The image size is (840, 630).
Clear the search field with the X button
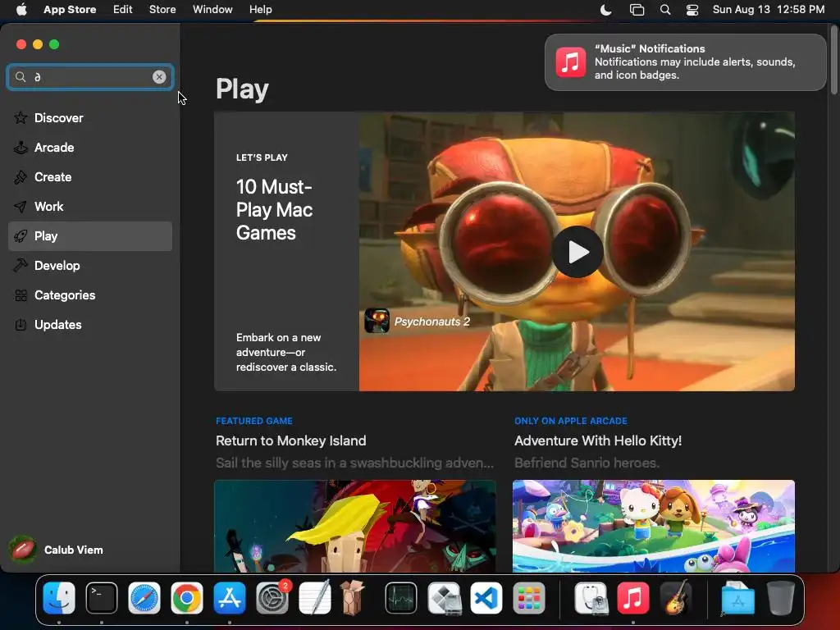159,76
